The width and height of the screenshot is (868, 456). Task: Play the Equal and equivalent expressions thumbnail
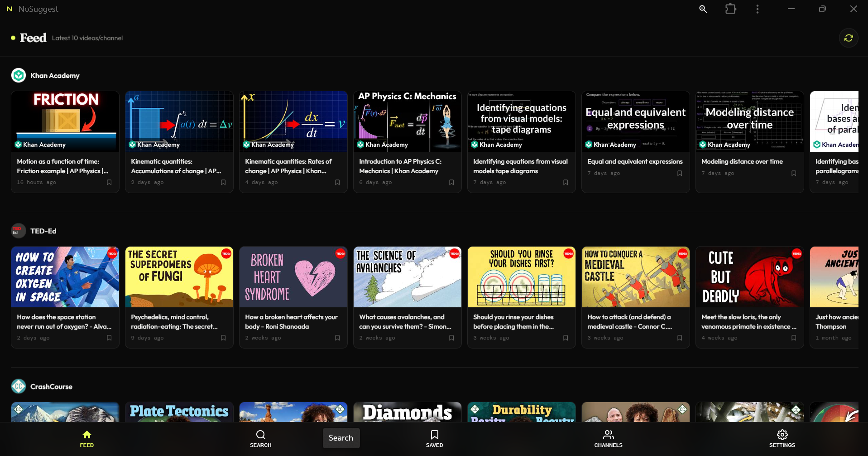(636, 121)
